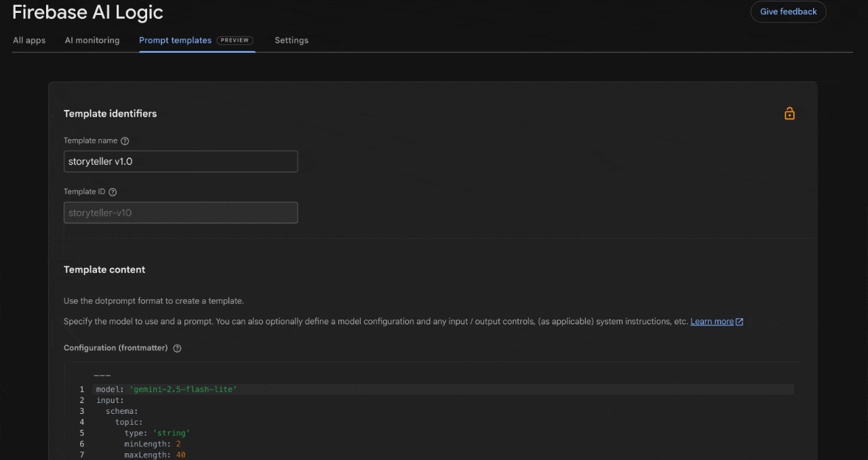Click the PREVIEW badge next to Prompt templates

click(x=235, y=41)
